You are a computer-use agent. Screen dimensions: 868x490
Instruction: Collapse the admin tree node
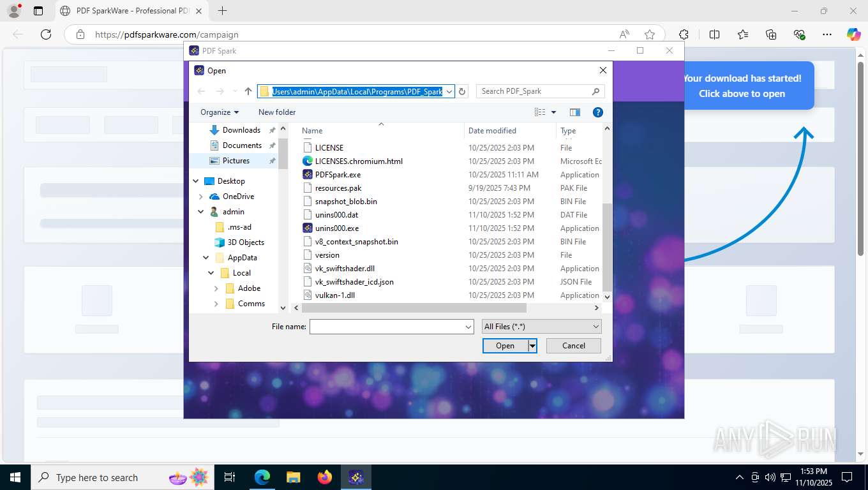click(201, 212)
